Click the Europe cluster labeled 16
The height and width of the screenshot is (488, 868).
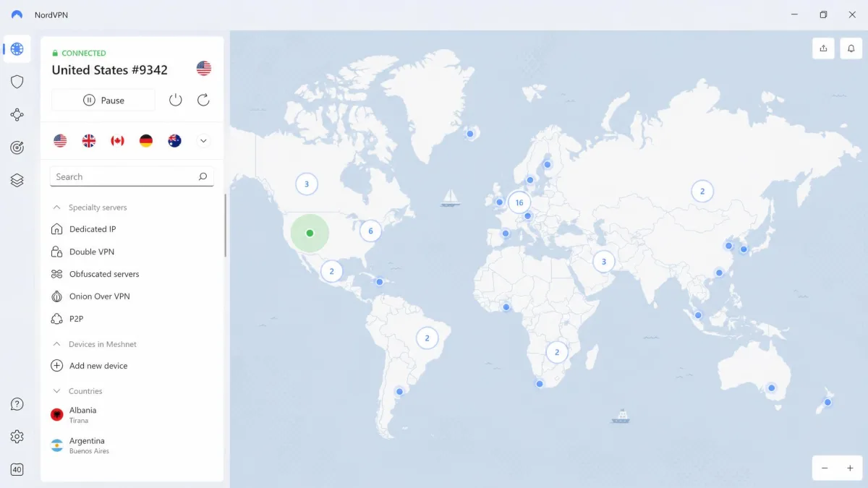click(519, 202)
